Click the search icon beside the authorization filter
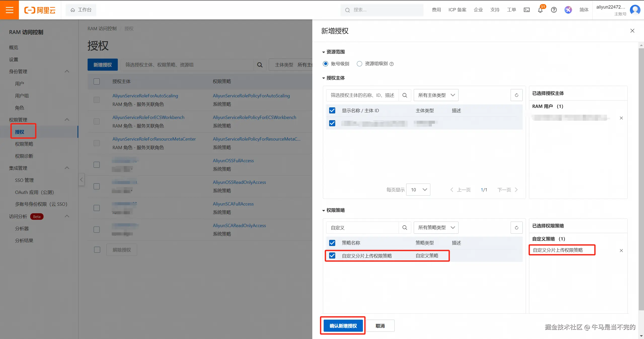Image resolution: width=644 pixels, height=339 pixels. [260, 65]
